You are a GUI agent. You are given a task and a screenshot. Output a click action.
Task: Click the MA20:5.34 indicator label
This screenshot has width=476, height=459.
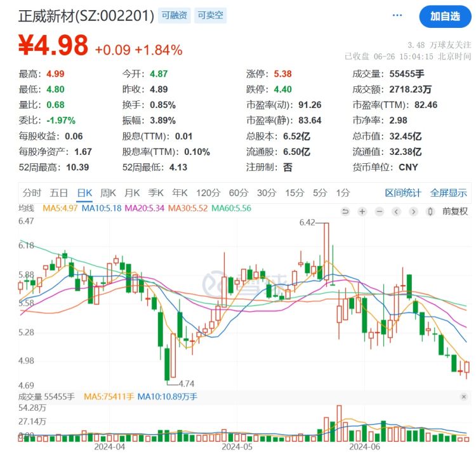pyautogui.click(x=145, y=208)
